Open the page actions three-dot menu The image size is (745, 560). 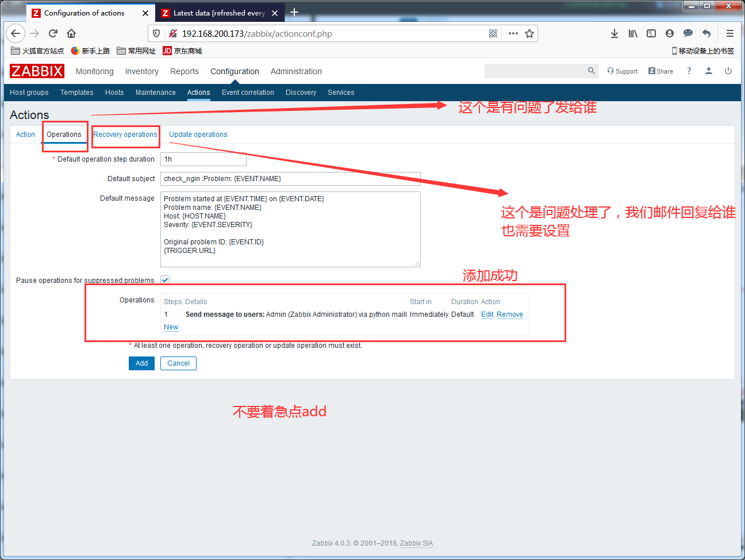513,33
